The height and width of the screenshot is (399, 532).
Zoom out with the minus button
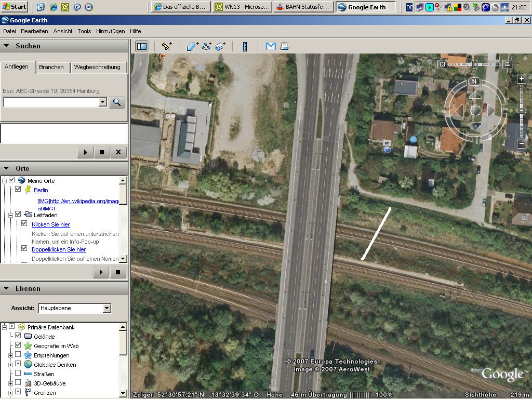522,143
